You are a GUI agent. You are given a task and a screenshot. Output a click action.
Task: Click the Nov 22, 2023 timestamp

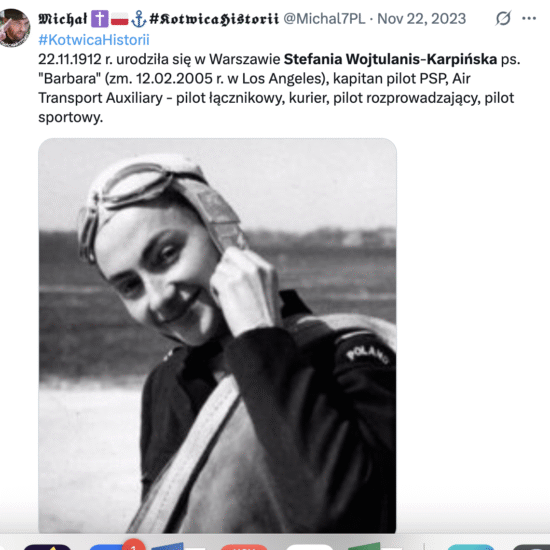pos(421,19)
